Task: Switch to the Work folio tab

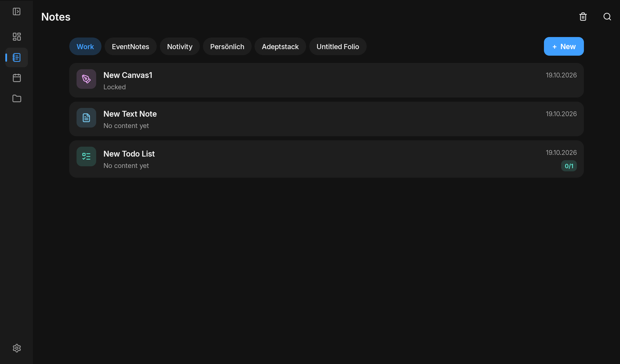Action: click(x=85, y=46)
